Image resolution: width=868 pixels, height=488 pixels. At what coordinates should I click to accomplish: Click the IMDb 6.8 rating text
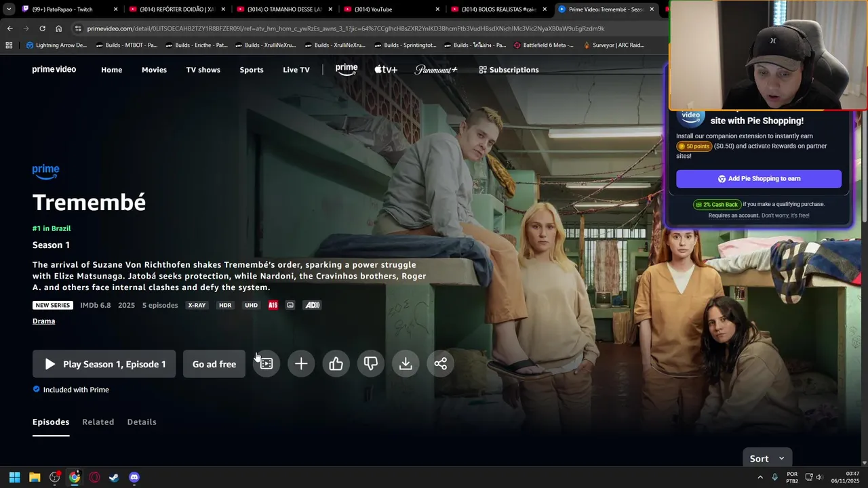click(x=96, y=305)
